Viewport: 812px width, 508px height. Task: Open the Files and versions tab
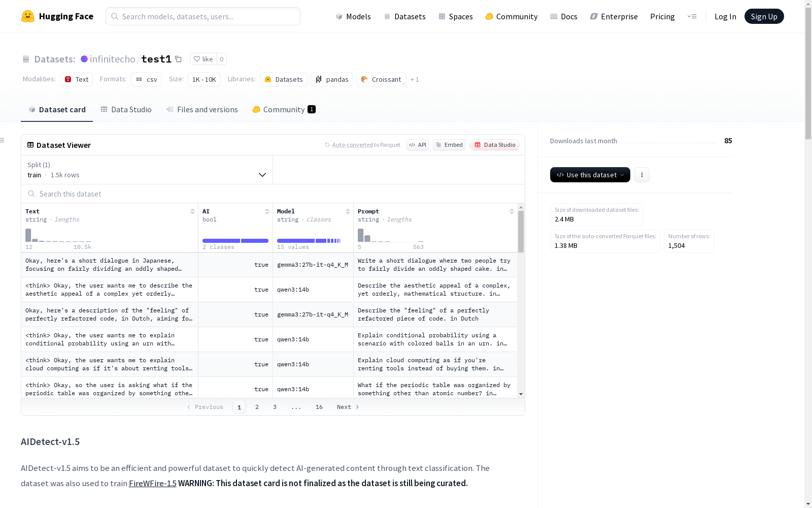(x=202, y=109)
